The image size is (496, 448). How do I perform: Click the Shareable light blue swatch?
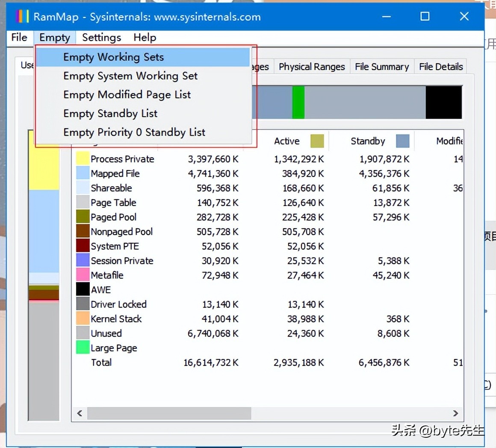pyautogui.click(x=83, y=188)
